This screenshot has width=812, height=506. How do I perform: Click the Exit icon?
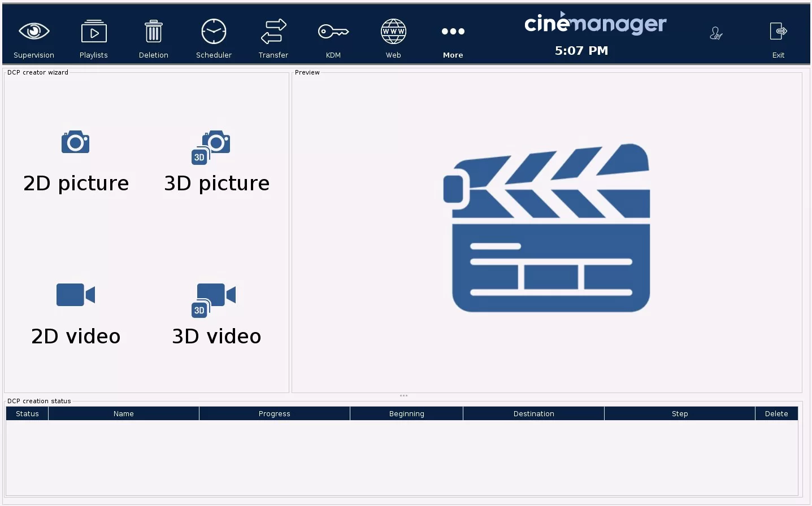point(778,32)
